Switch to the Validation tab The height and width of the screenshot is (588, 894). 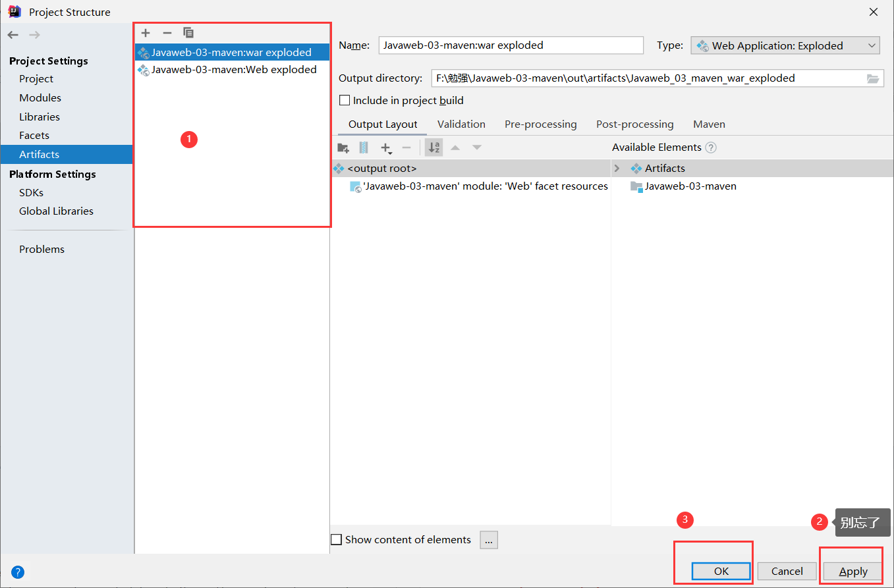coord(461,124)
